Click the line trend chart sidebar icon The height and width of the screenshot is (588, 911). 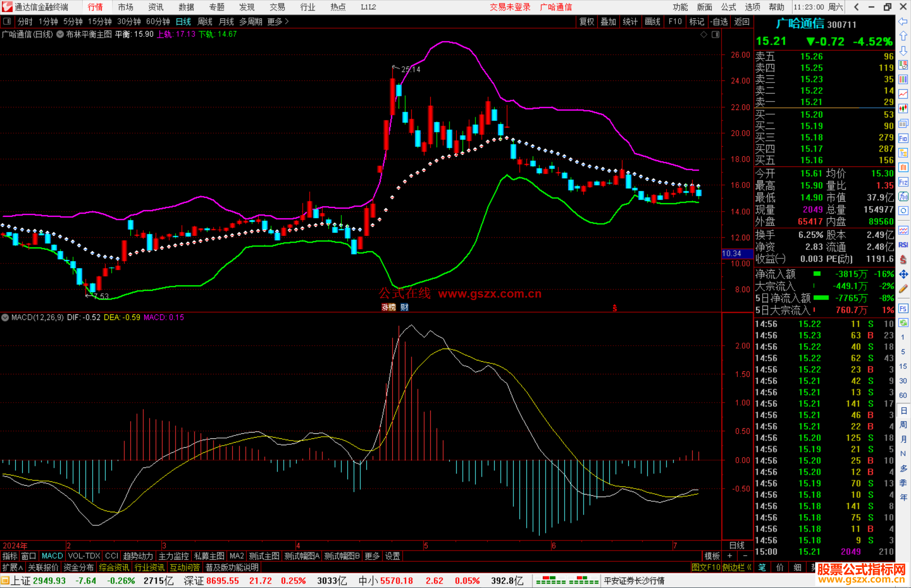tap(903, 94)
